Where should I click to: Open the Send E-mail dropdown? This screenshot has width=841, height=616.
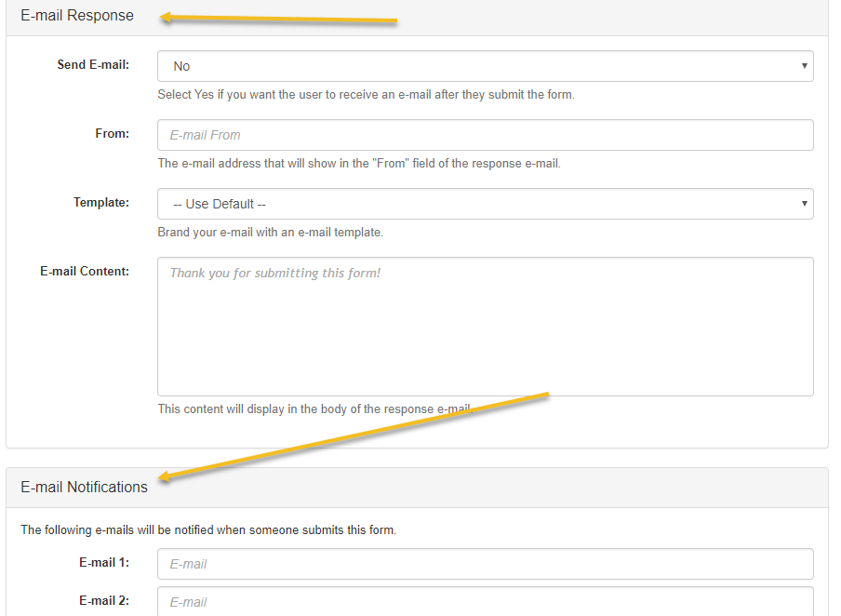(485, 66)
